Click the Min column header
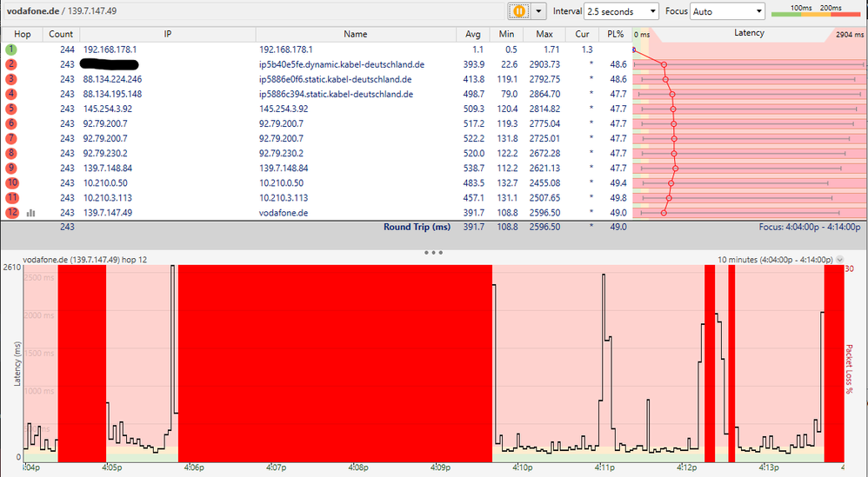The height and width of the screenshot is (477, 868). (506, 34)
